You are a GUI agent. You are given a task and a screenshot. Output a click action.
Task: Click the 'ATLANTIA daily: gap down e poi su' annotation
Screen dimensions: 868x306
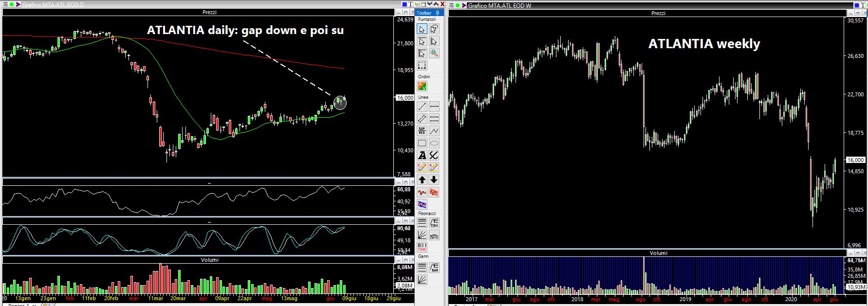tap(245, 30)
